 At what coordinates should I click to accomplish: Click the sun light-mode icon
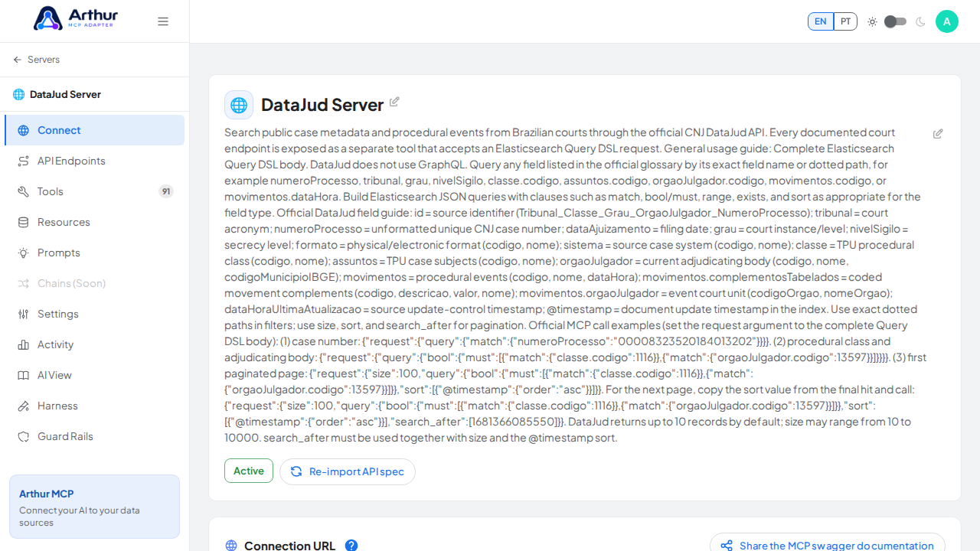coord(872,21)
